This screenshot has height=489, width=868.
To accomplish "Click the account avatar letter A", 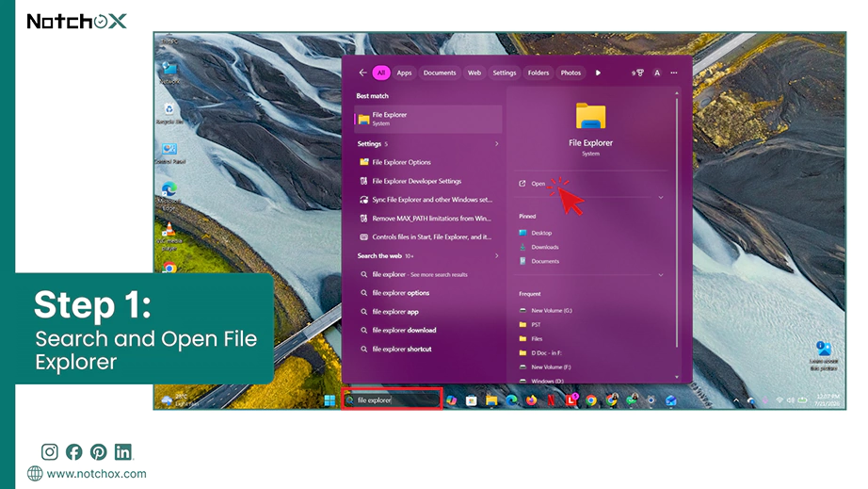I will pyautogui.click(x=657, y=73).
